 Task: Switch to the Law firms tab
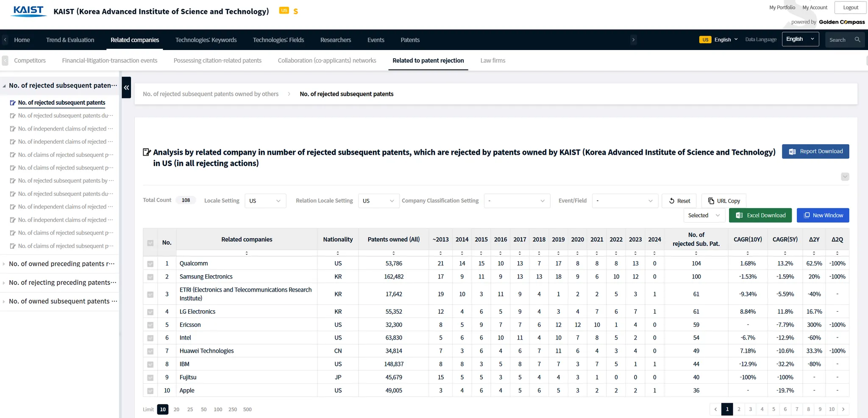coord(493,61)
